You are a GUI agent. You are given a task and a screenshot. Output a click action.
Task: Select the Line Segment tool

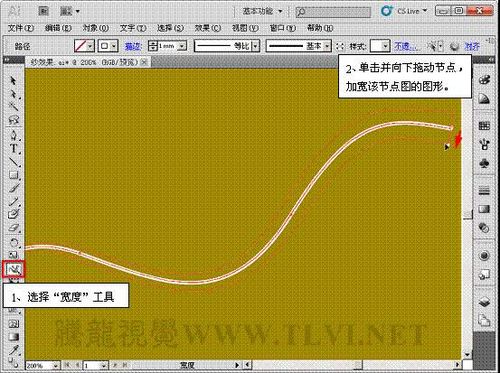(x=14, y=162)
